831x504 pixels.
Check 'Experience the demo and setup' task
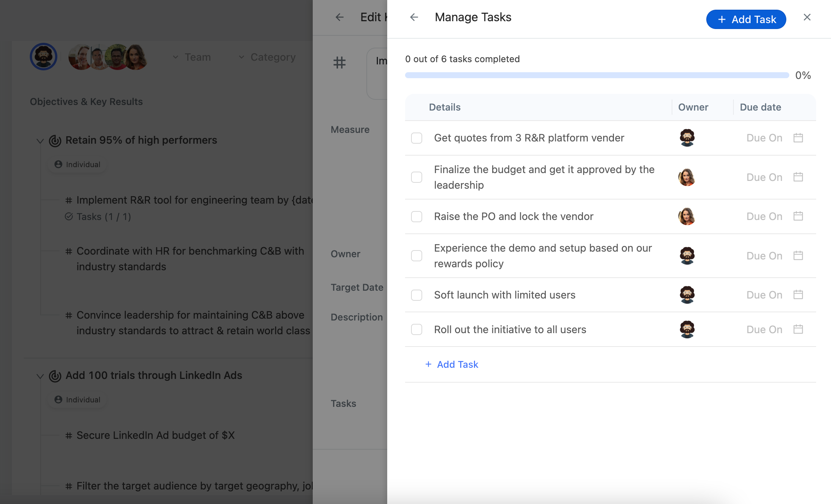click(x=416, y=256)
